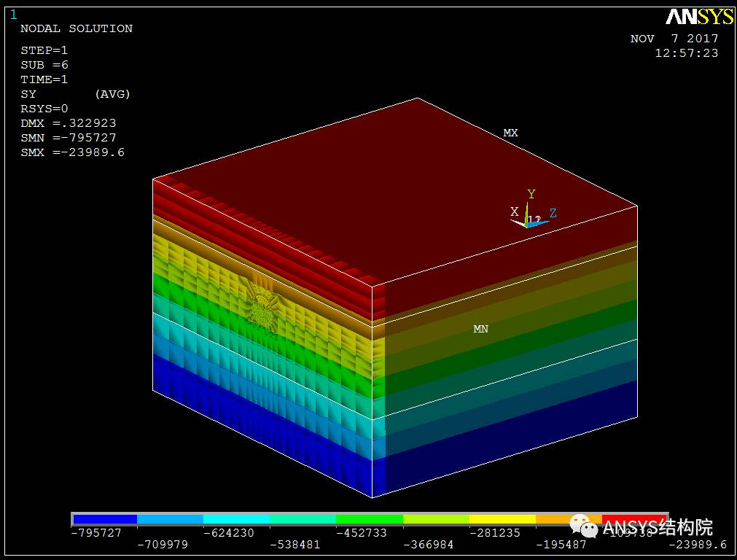The image size is (737, 560).
Task: Click the ANSYS logo in the corner
Action: pyautogui.click(x=699, y=17)
